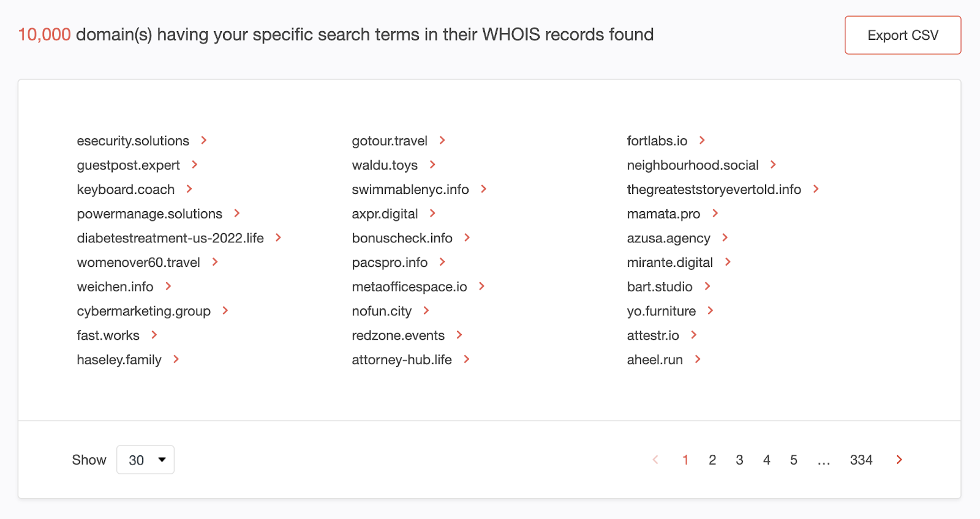Screen dimensions: 980x519
Task: Export results with Export CSV button
Action: pos(903,35)
